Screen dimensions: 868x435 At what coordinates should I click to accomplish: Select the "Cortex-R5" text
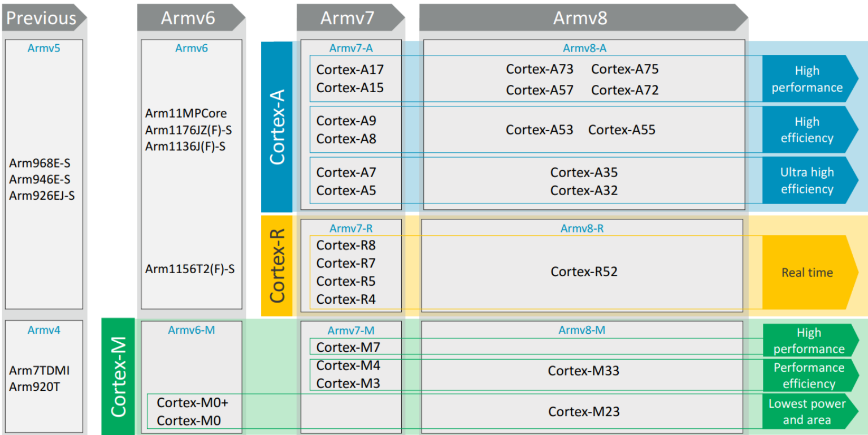(346, 281)
